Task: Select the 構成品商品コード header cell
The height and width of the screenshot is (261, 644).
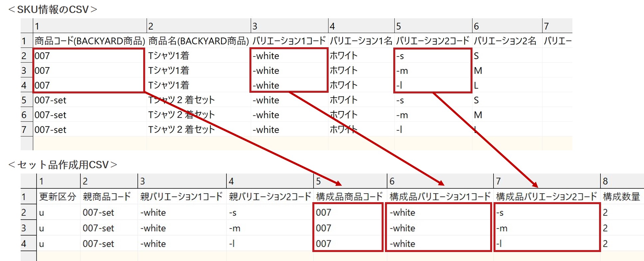Action: pos(350,196)
